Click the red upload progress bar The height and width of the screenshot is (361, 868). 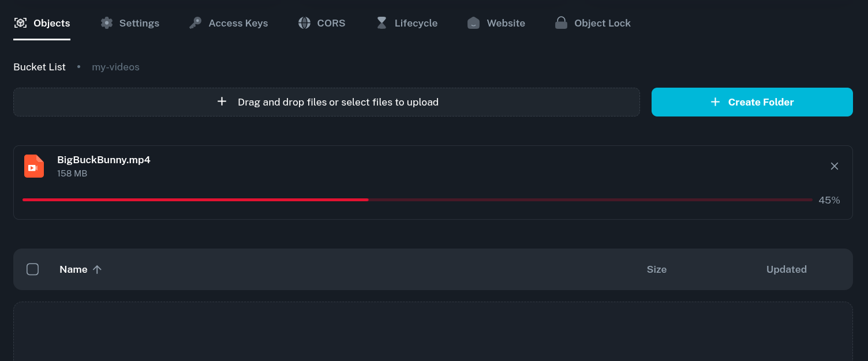coord(195,200)
